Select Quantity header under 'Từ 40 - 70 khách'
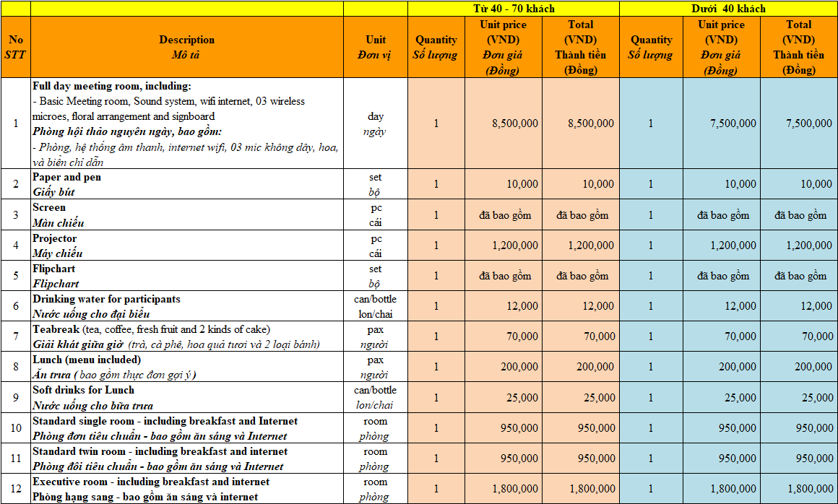 (436, 47)
